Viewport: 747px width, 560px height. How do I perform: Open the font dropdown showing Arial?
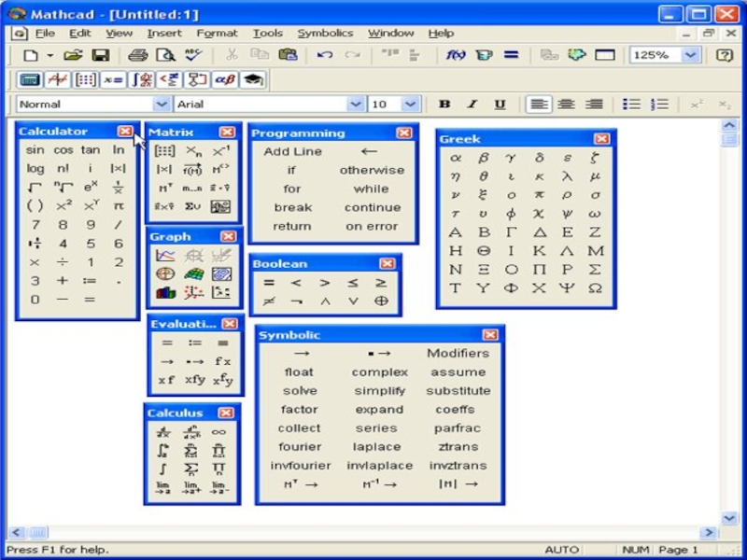[356, 105]
